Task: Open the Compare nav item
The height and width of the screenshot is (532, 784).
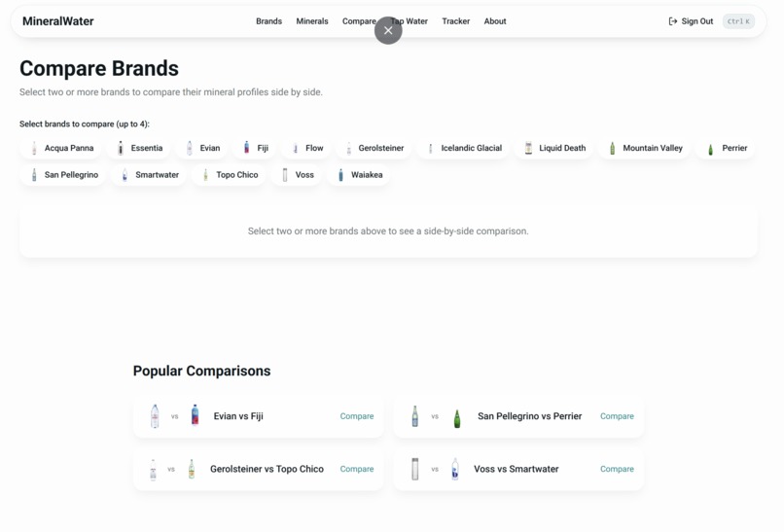Action: (359, 21)
